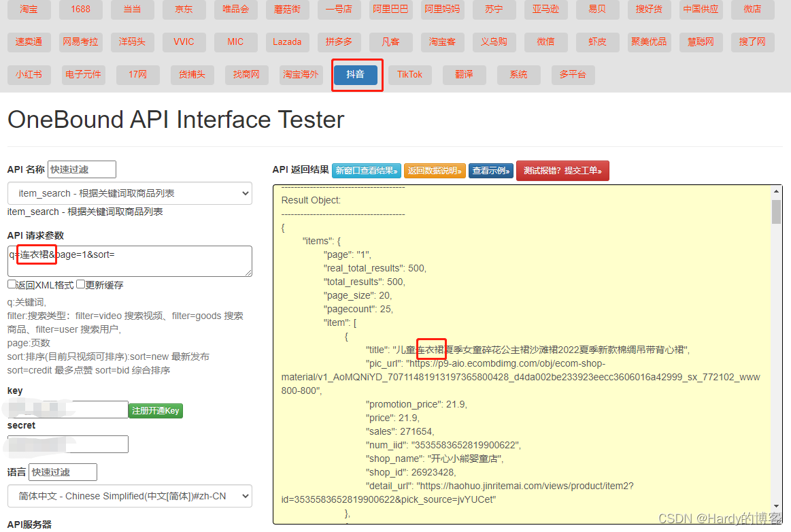This screenshot has width=791, height=532.
Task: Switch to the TikTok tab
Action: pyautogui.click(x=409, y=75)
